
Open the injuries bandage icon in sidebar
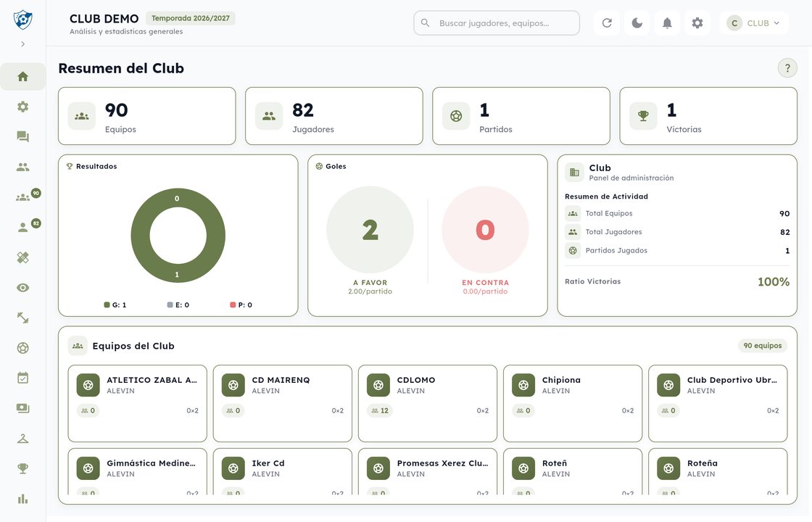click(x=22, y=257)
